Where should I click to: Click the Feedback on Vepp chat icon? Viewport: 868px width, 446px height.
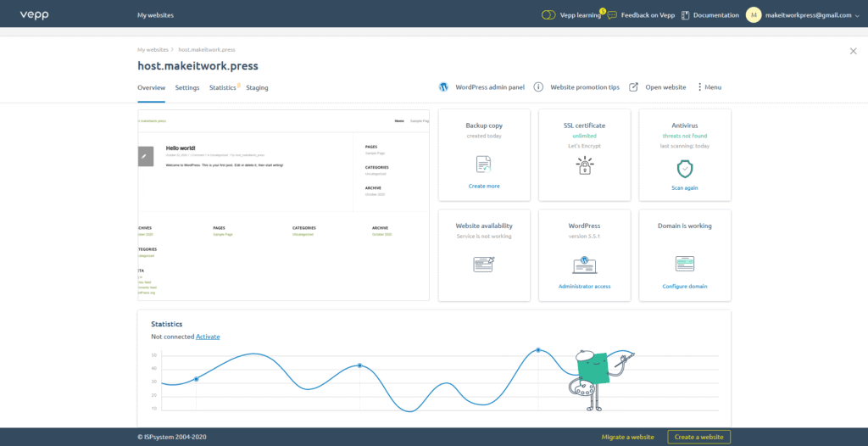[612, 15]
